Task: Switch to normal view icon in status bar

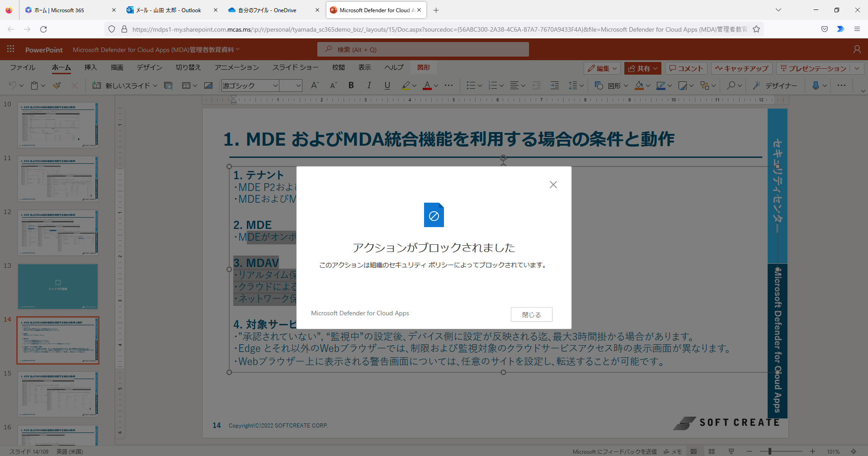Action: point(693,451)
